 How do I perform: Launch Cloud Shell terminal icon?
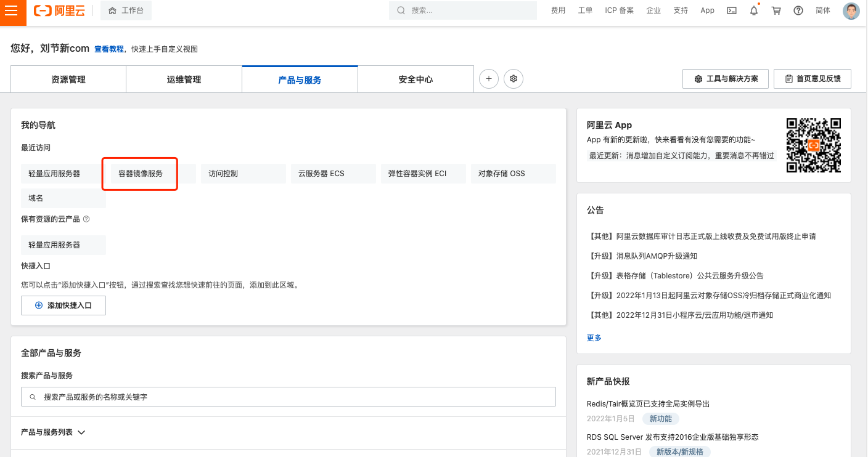(732, 10)
